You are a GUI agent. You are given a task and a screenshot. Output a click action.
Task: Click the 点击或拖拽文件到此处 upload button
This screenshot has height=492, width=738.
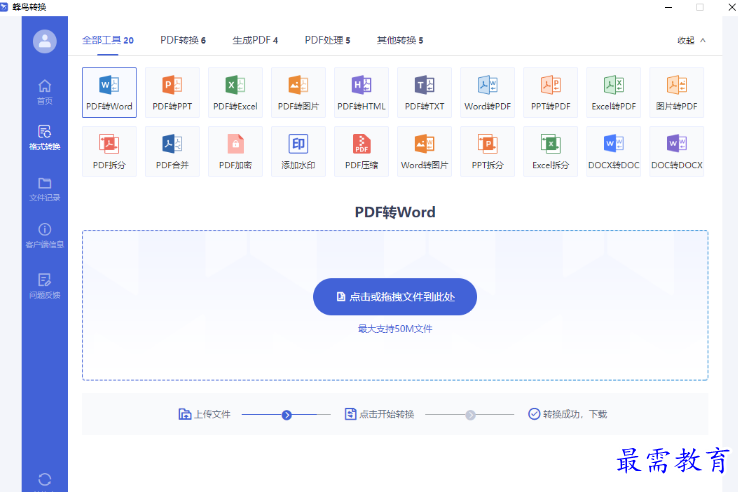pyautogui.click(x=395, y=297)
